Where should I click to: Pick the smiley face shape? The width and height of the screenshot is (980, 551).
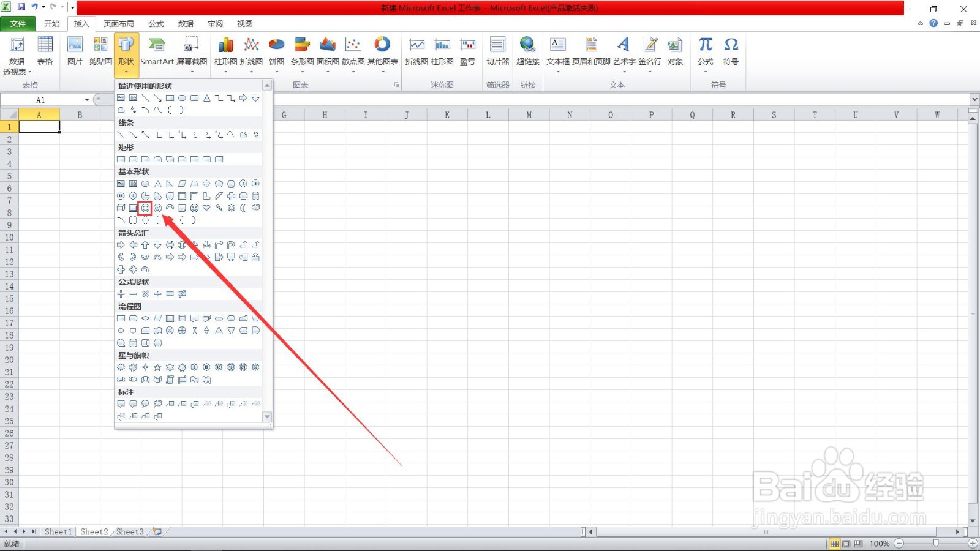pyautogui.click(x=194, y=208)
